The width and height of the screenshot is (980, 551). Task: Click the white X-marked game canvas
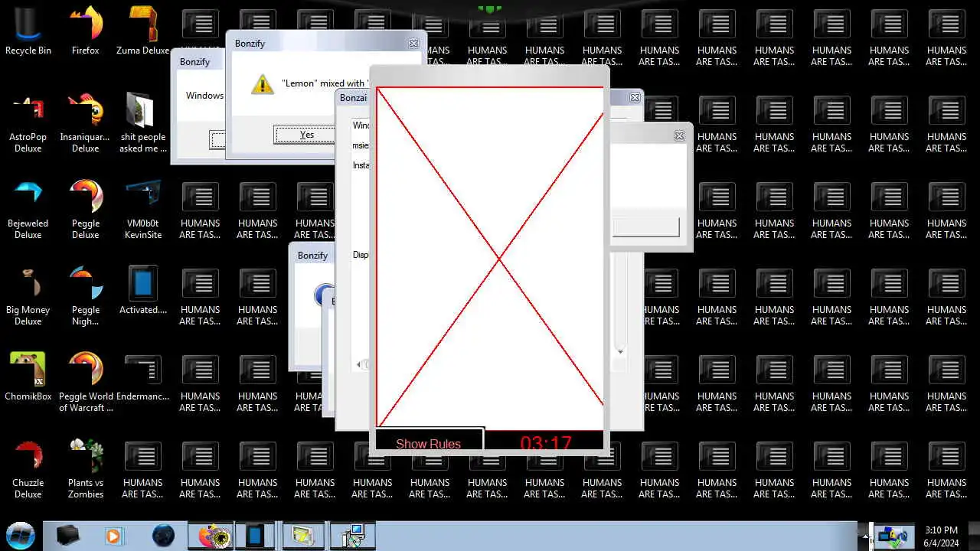click(489, 258)
